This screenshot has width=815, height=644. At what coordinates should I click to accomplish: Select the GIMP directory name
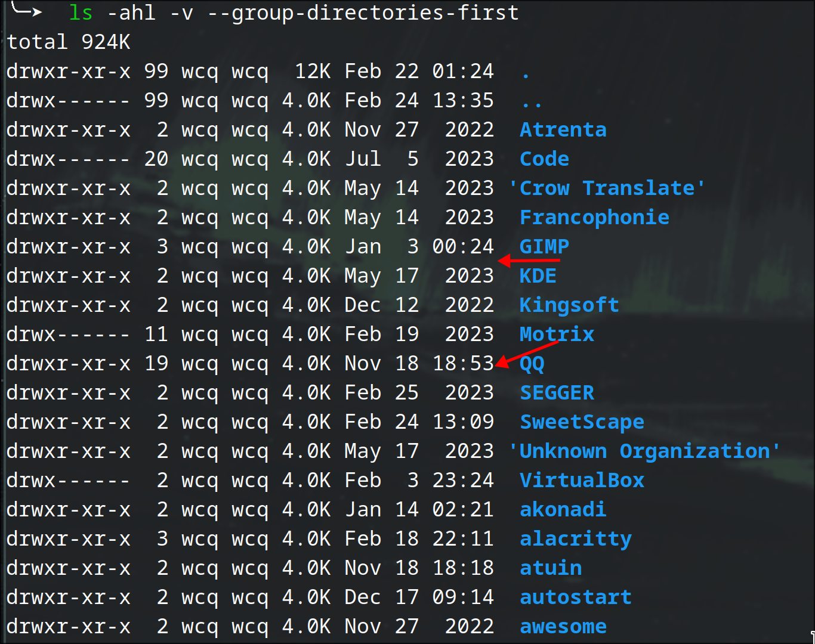[x=544, y=246]
